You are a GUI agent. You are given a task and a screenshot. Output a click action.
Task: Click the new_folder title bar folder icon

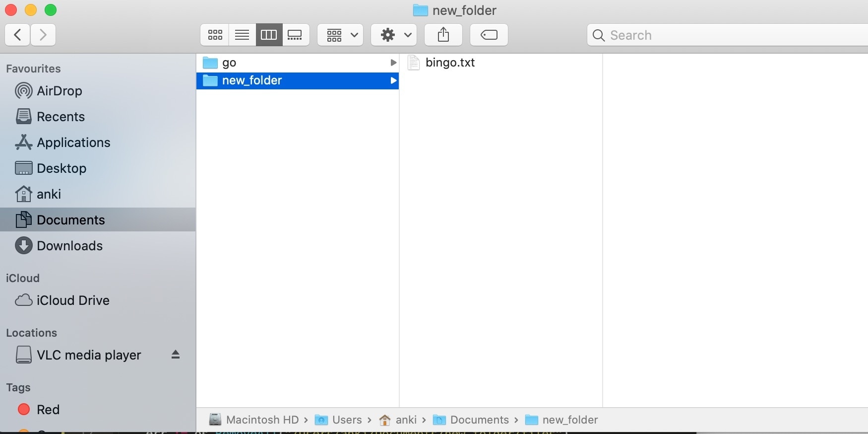pos(421,10)
